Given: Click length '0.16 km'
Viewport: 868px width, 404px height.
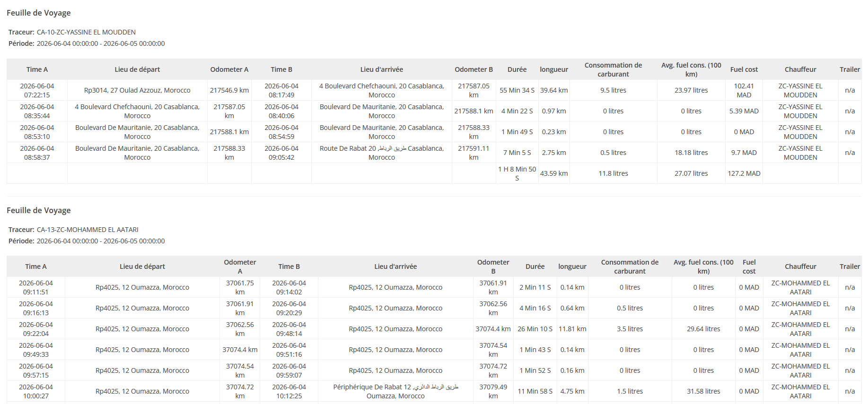Looking at the screenshot, I should click(572, 370).
